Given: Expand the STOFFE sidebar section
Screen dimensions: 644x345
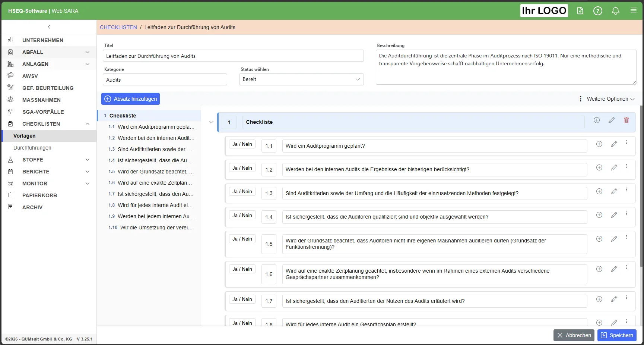Looking at the screenshot, I should click(x=88, y=160).
